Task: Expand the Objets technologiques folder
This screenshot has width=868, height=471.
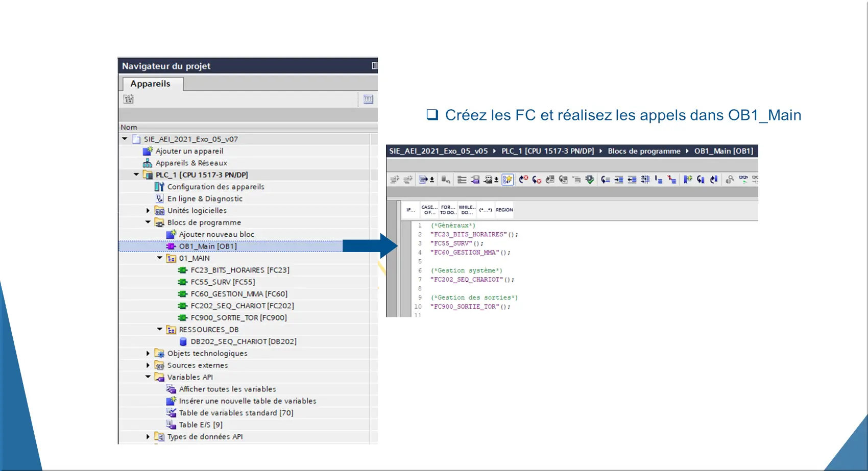Action: 148,353
